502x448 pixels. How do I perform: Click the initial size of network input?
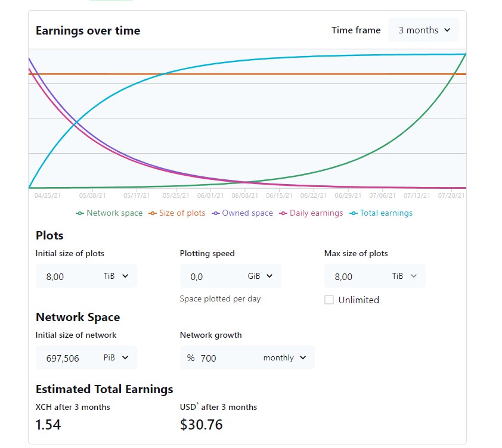(69, 358)
